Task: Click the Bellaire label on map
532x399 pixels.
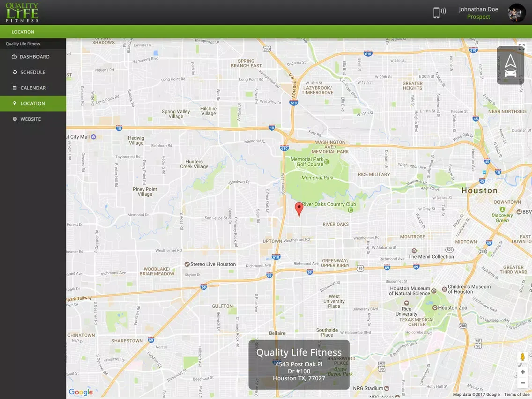Action: (x=277, y=333)
